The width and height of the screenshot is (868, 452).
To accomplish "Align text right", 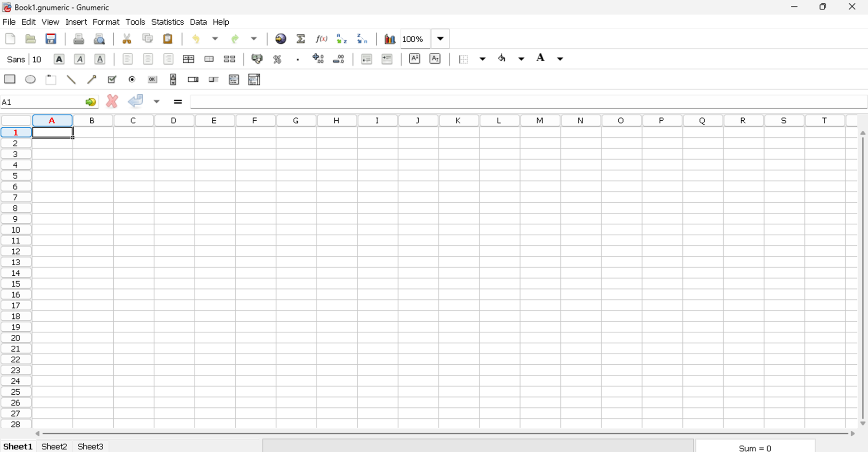I will pos(168,59).
